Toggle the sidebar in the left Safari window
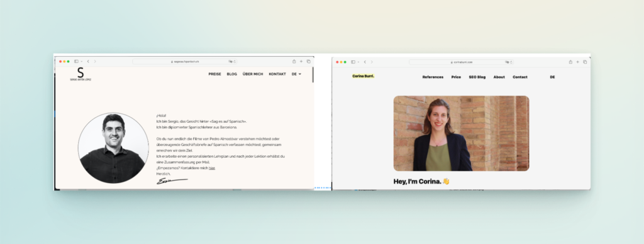 (x=76, y=62)
